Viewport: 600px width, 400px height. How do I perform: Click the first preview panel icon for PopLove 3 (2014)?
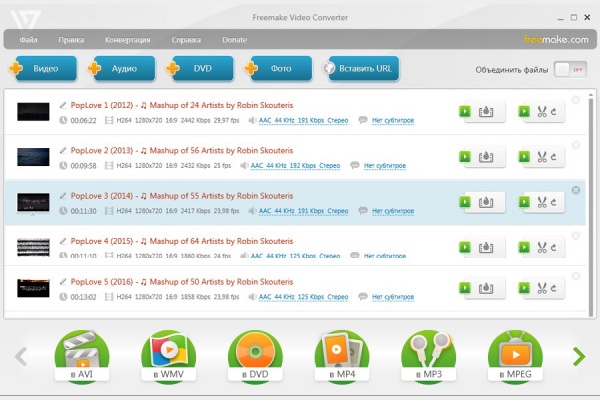[486, 202]
